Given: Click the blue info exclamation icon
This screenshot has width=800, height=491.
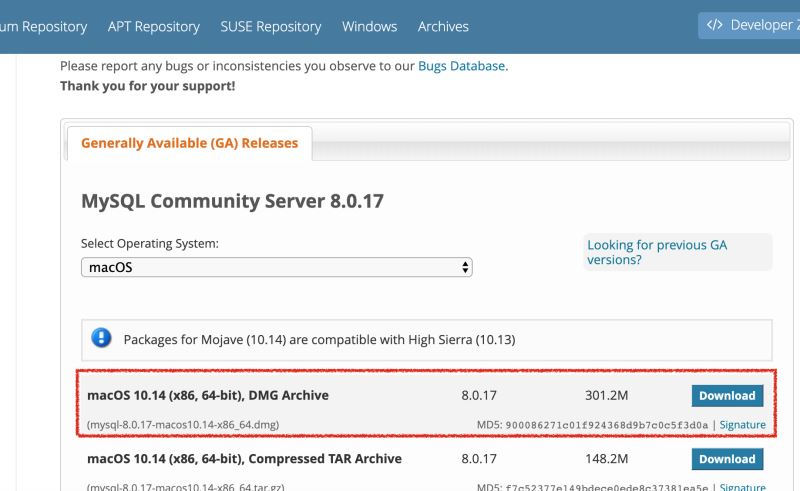Looking at the screenshot, I should pos(101,338).
